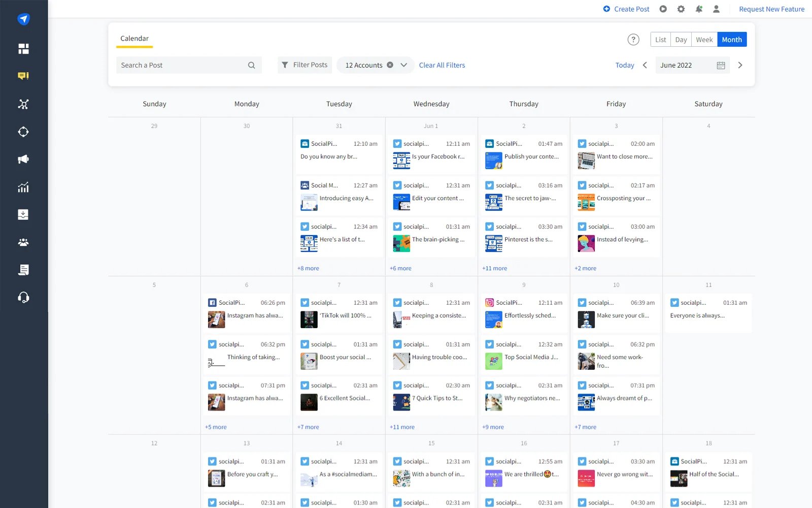Click the Clear All Filters link
The width and height of the screenshot is (812, 508).
pyautogui.click(x=442, y=65)
